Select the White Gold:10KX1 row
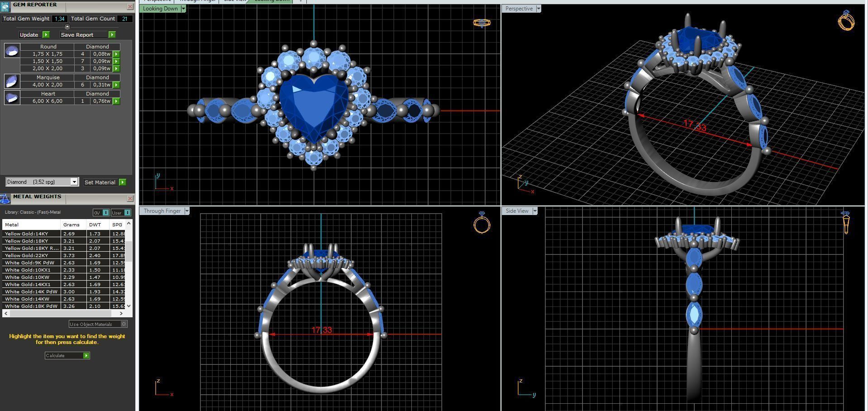868x411 pixels. [64, 270]
